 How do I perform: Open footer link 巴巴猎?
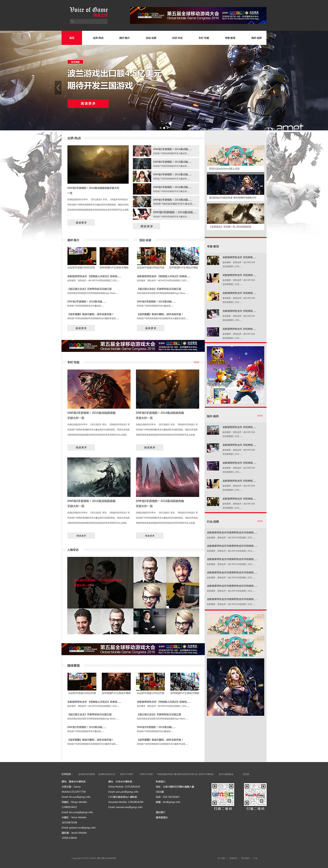pyautogui.click(x=246, y=774)
